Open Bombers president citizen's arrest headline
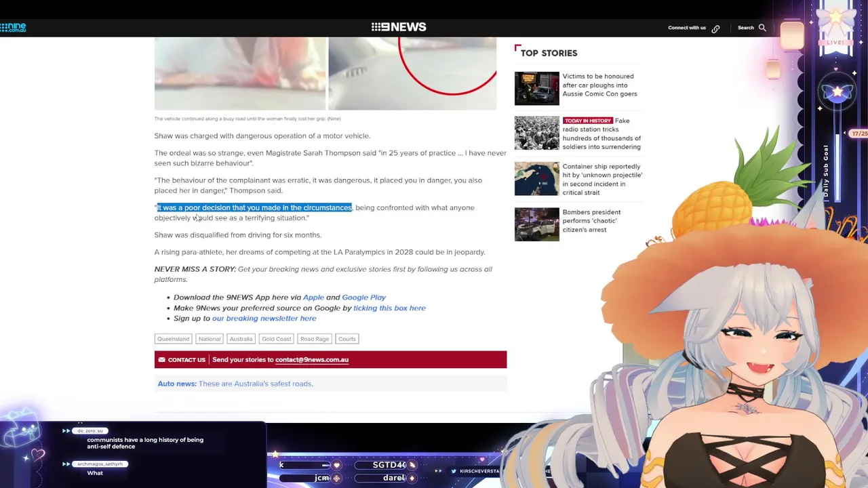 [x=591, y=221]
